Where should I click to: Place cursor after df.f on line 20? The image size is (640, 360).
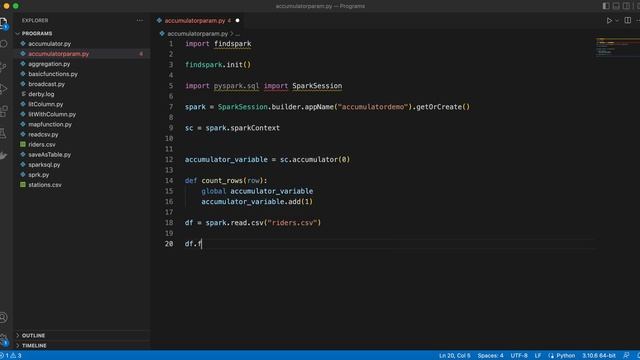202,244
